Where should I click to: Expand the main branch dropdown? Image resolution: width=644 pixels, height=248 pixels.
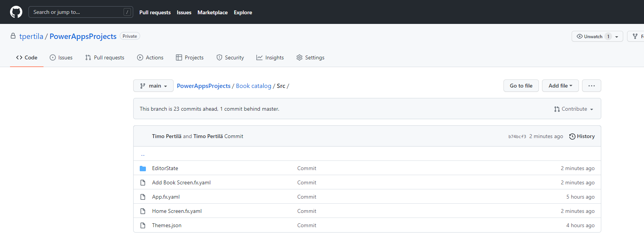153,86
